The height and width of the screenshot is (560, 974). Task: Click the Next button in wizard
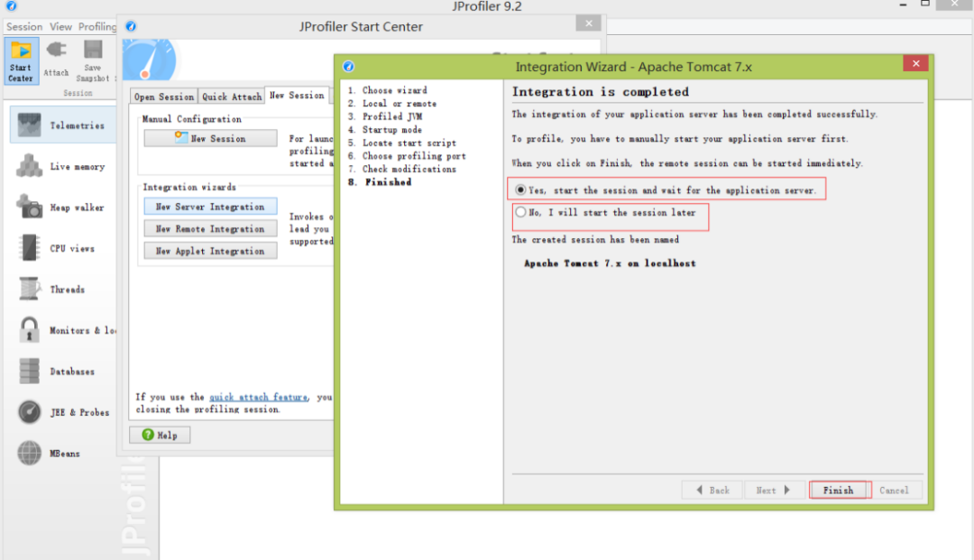[774, 490]
